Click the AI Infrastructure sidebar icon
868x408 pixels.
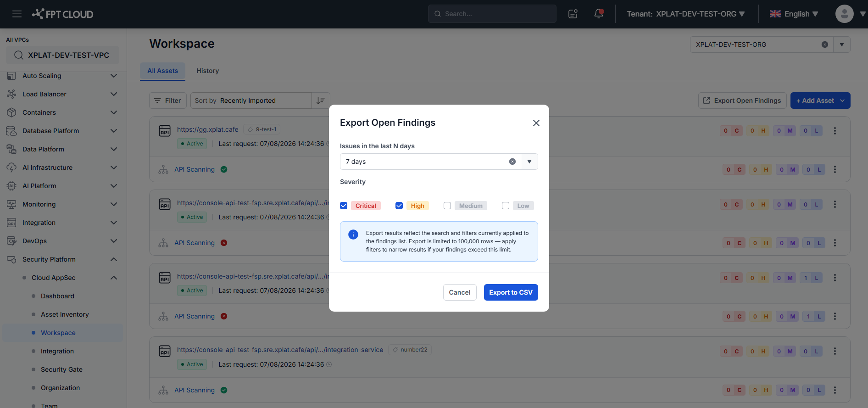pos(11,168)
